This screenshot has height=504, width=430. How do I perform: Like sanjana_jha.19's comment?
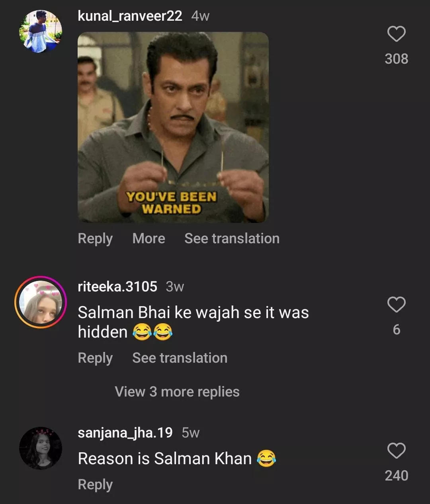pos(396,451)
